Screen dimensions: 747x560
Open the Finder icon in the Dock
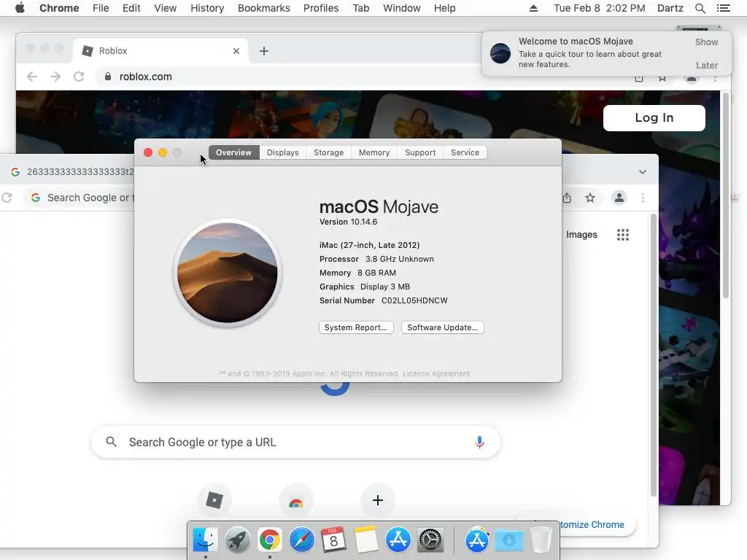point(205,540)
